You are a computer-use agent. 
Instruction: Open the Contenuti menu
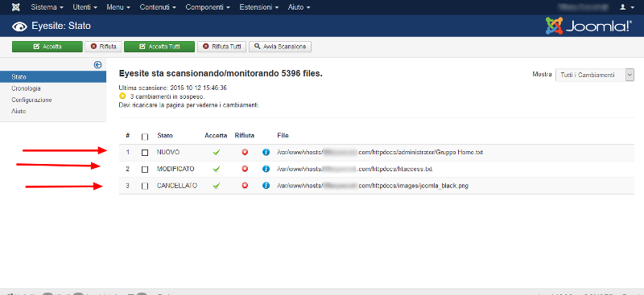(x=158, y=7)
